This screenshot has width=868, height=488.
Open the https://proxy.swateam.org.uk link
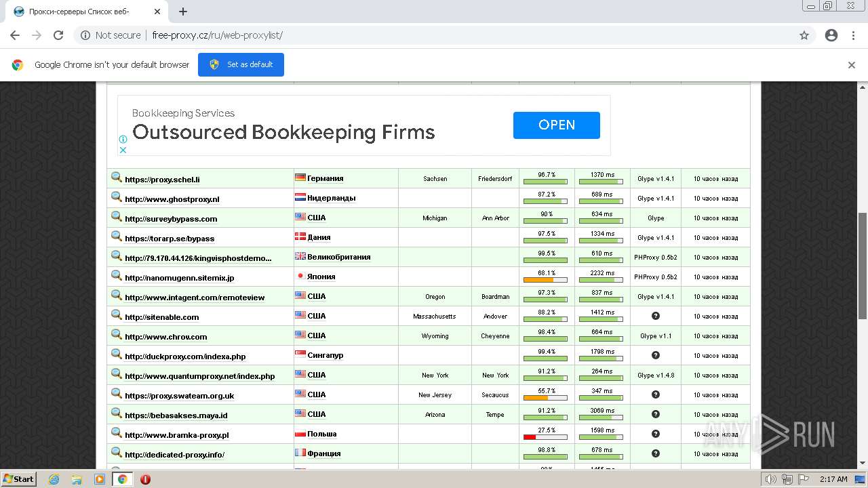click(x=180, y=396)
